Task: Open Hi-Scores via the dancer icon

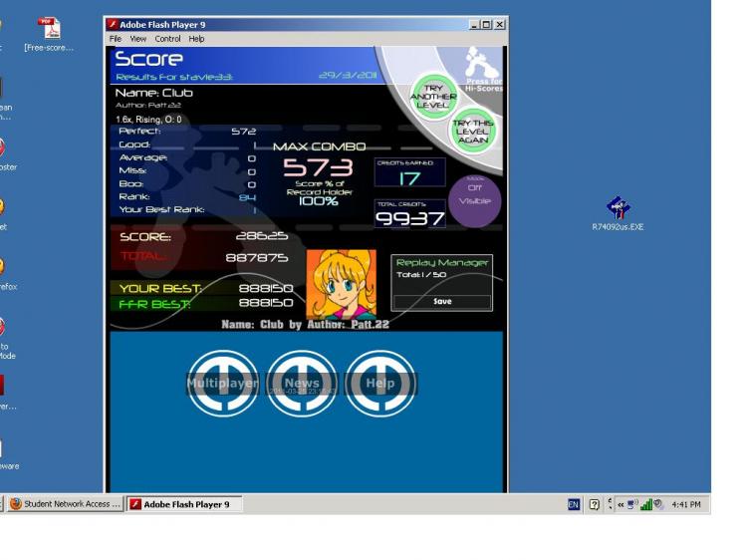Action: (x=483, y=69)
